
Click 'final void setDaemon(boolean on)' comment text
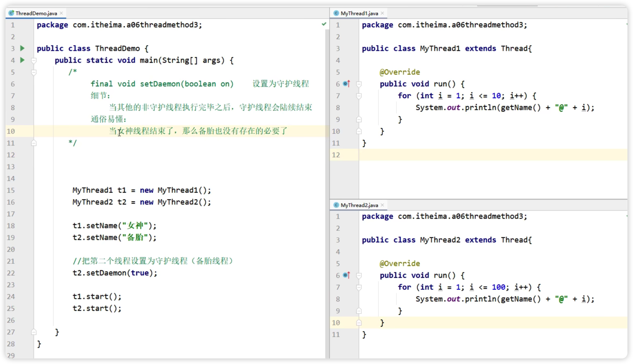162,84
